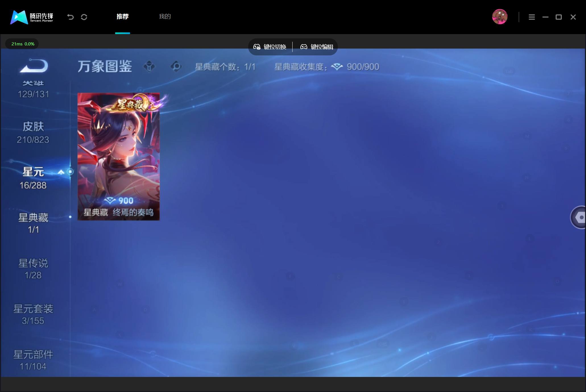Select the 星元 16/288 category

coord(33,178)
